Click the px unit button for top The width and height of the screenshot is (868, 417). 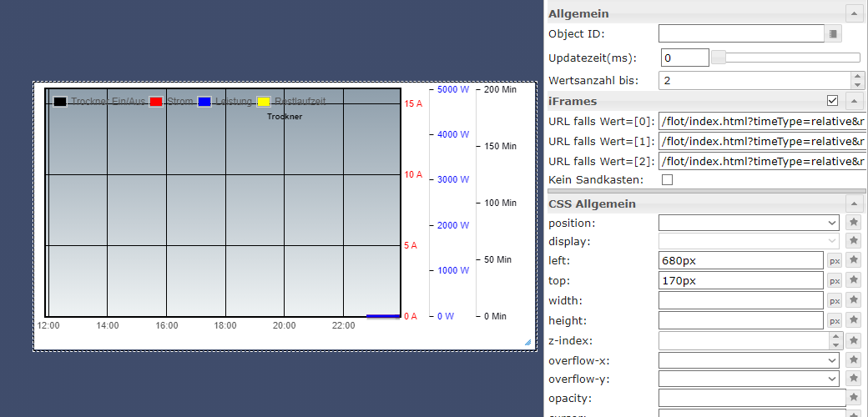[835, 280]
